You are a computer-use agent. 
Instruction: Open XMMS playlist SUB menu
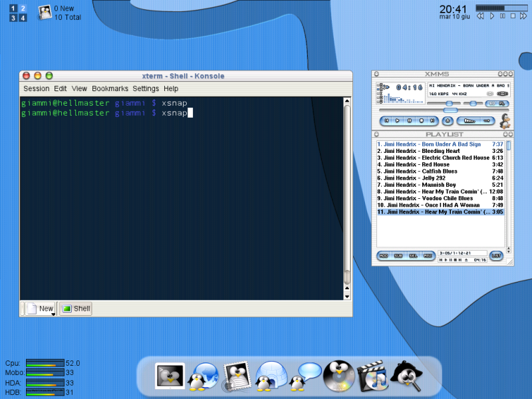(x=398, y=255)
